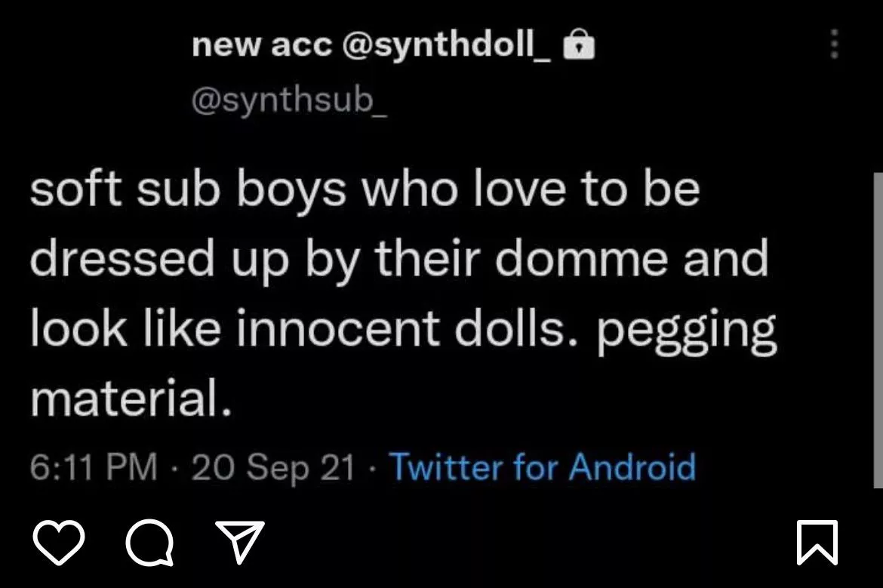This screenshot has width=883, height=588.
Task: Click the "Twitter for Android" source link
Action: pyautogui.click(x=542, y=467)
